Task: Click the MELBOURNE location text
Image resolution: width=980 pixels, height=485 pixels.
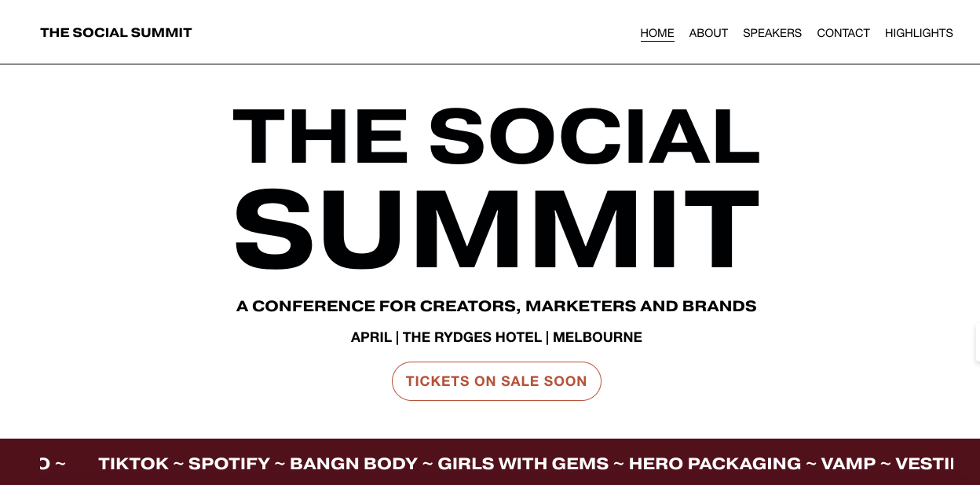Action: (598, 337)
